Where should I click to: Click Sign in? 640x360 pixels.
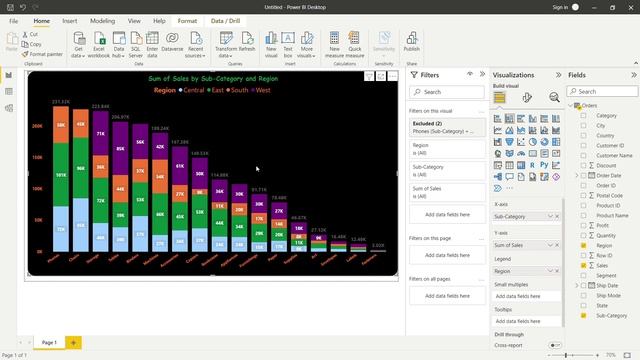[560, 7]
